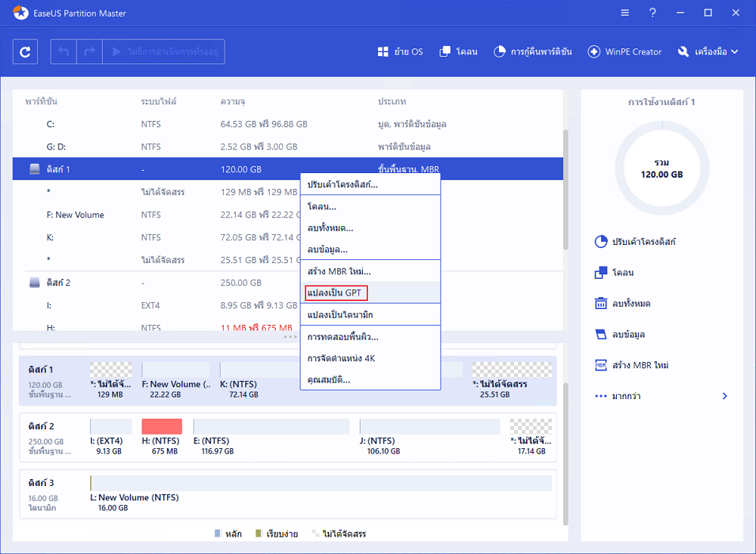Viewport: 756px width, 554px height.
Task: Click the disk usage donut chart
Action: click(661, 169)
